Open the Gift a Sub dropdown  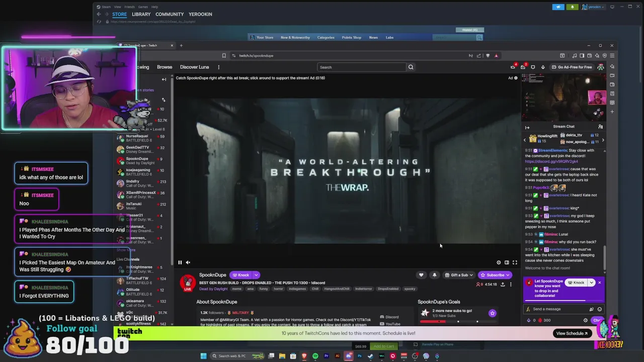[x=458, y=275]
